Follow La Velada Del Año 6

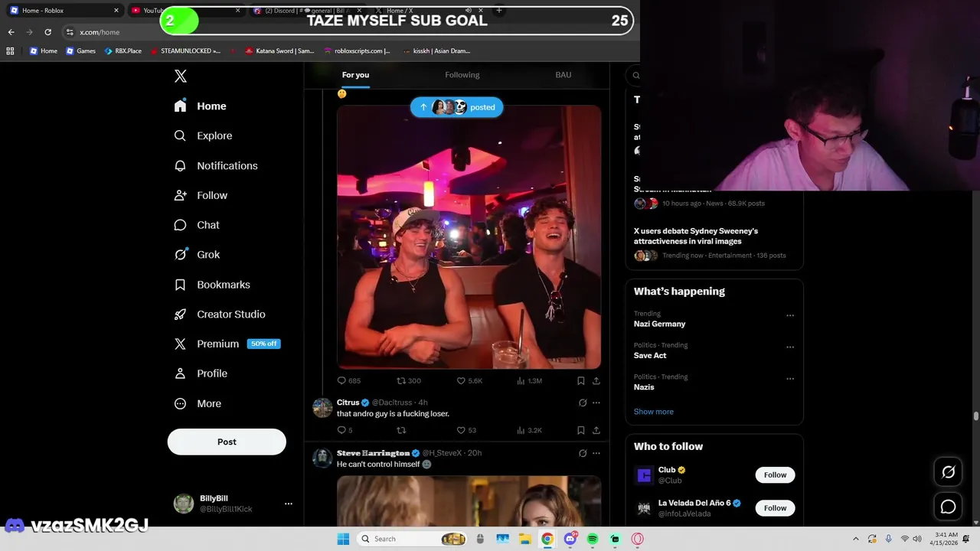coord(775,508)
